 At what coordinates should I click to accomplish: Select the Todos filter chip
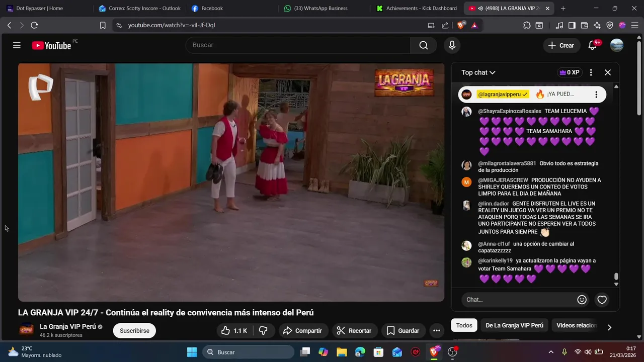pyautogui.click(x=464, y=325)
